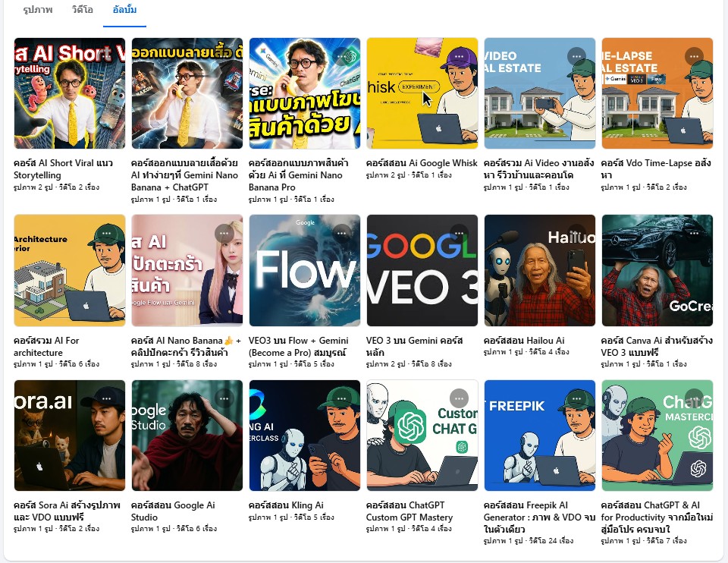Screen dimensions: 728x563
Task: Open album title คอร์สสอน Hailou Ai
Action: 524,341
